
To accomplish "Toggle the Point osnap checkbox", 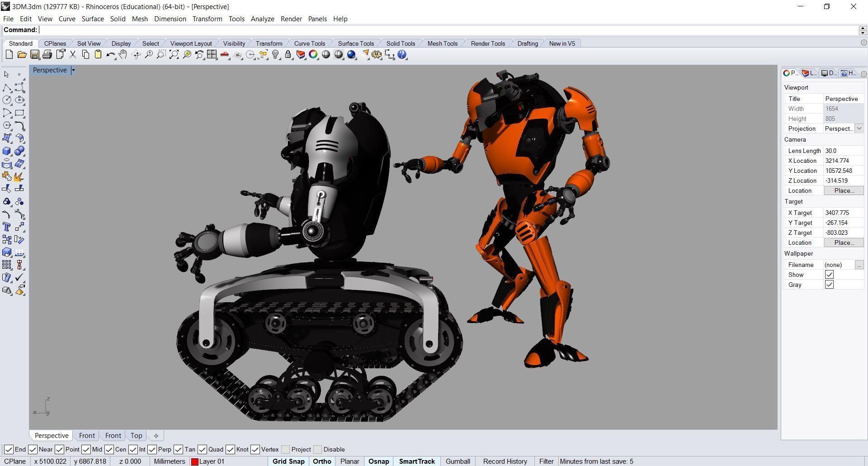I will 59,449.
